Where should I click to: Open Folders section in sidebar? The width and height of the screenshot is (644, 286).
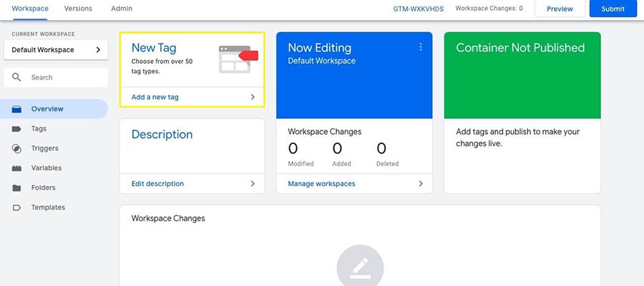(54, 188)
